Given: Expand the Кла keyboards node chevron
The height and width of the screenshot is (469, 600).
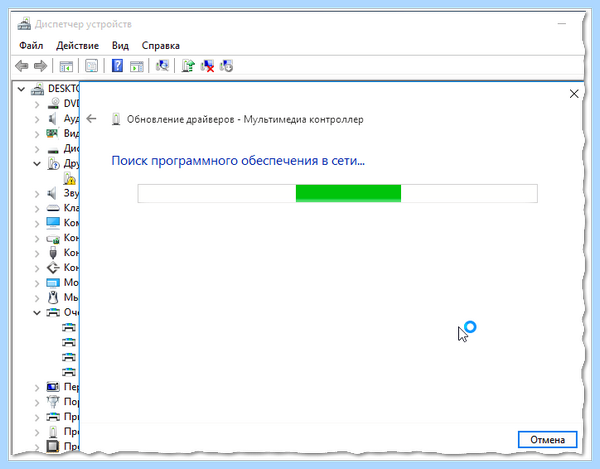Looking at the screenshot, I should tap(37, 209).
